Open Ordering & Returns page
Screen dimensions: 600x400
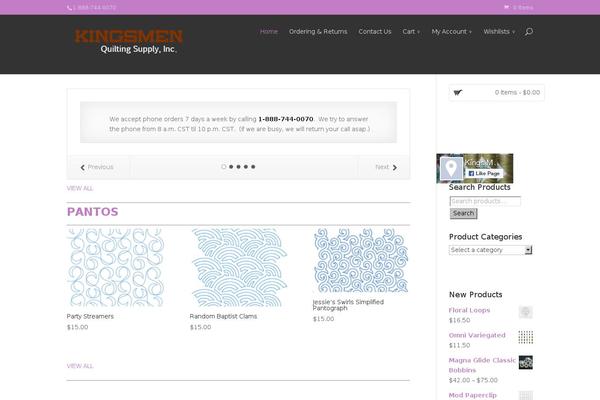click(318, 31)
